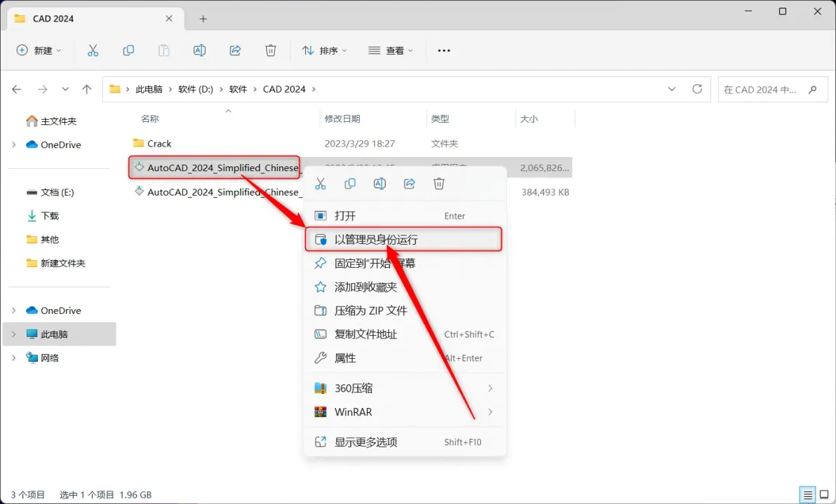Image resolution: width=836 pixels, height=504 pixels.
Task: Select 打开 in the context menu
Action: pyautogui.click(x=405, y=216)
